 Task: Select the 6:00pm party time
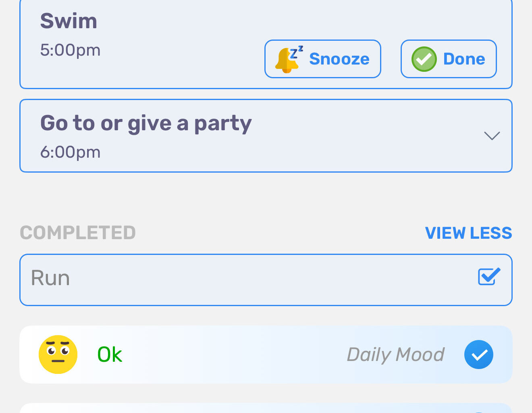point(70,152)
